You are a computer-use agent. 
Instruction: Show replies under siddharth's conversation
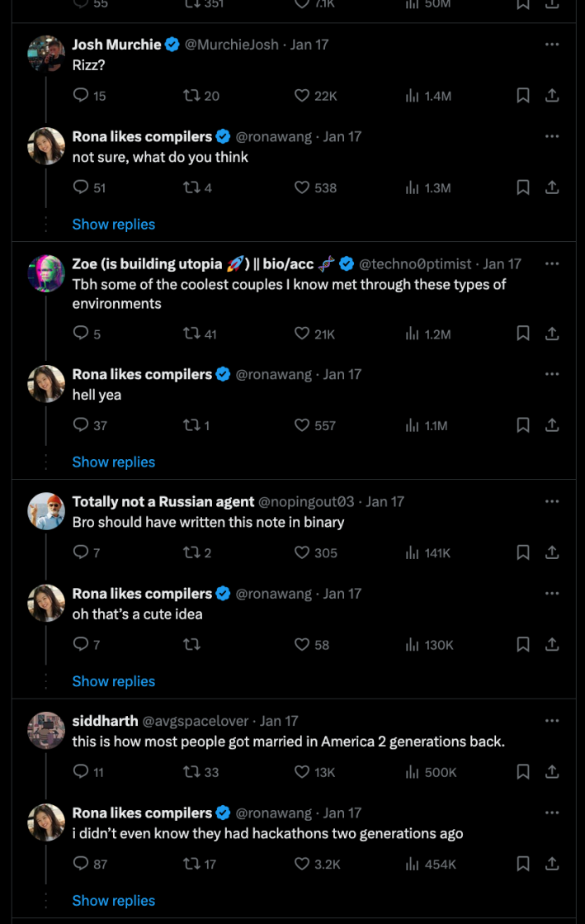click(113, 900)
